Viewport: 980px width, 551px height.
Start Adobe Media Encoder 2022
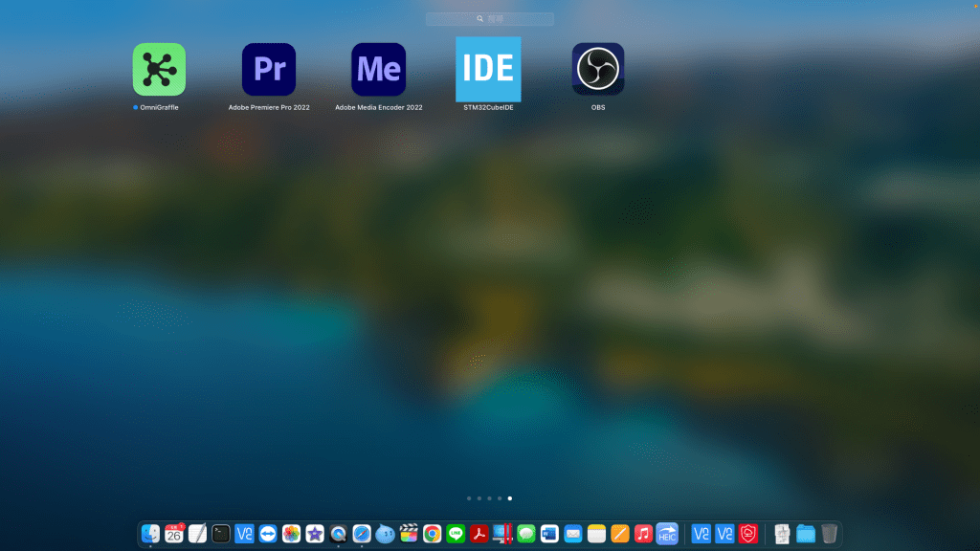coord(378,70)
